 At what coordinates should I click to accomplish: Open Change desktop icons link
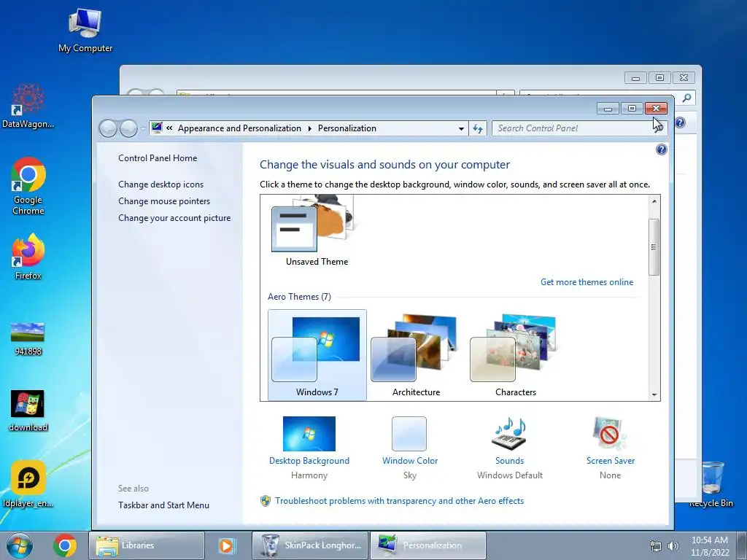[x=161, y=184]
